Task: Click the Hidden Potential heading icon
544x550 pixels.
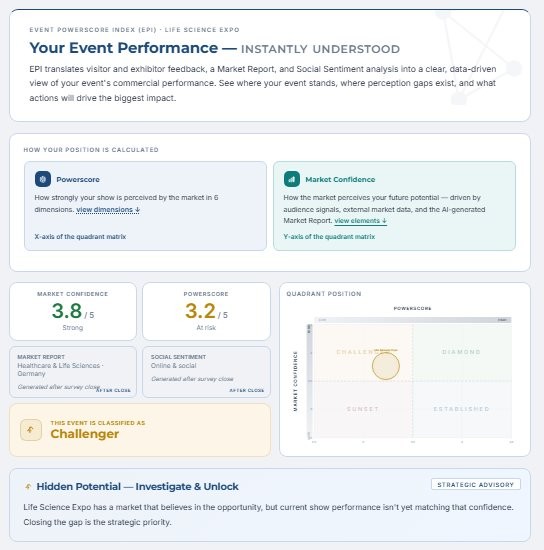Action: point(28,487)
